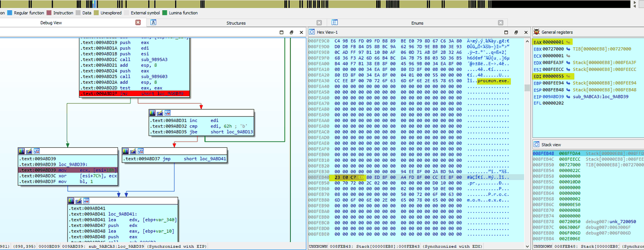The image size is (644, 250).
Task: Click the Hex View-1 panel icon
Action: [x=312, y=32]
